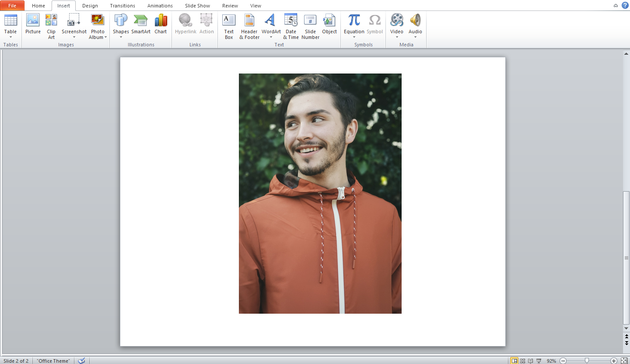Toggle the ribbon minimize chevron
630x364 pixels.
(x=616, y=6)
